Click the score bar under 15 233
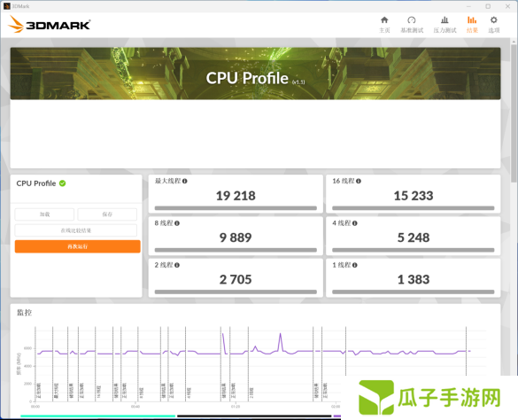Image resolution: width=518 pixels, height=420 pixels. click(x=414, y=208)
